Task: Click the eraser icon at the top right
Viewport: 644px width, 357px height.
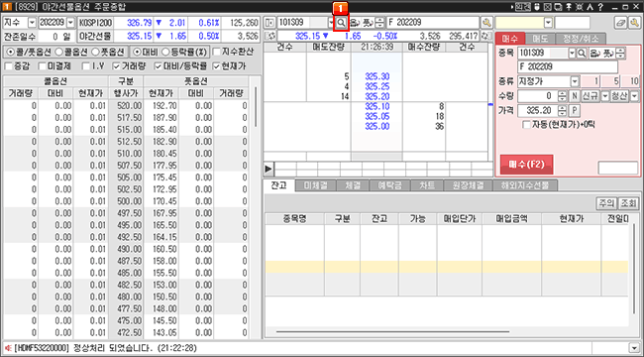Action: pyautogui.click(x=621, y=23)
